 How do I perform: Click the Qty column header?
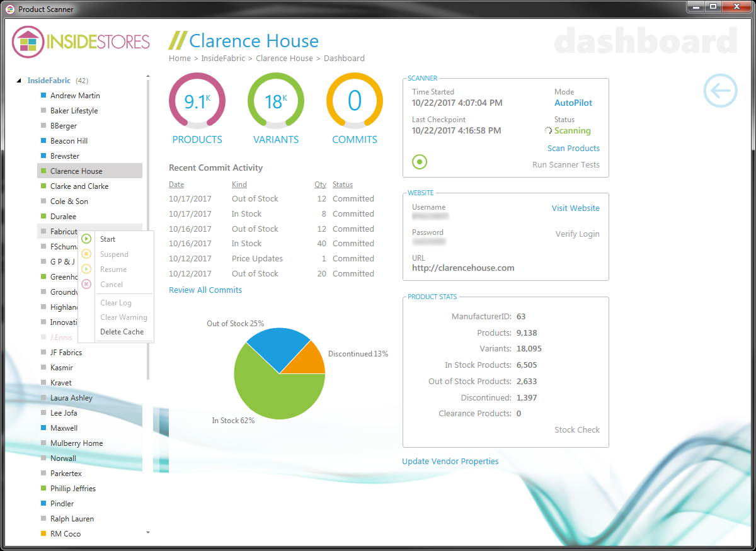(x=321, y=185)
